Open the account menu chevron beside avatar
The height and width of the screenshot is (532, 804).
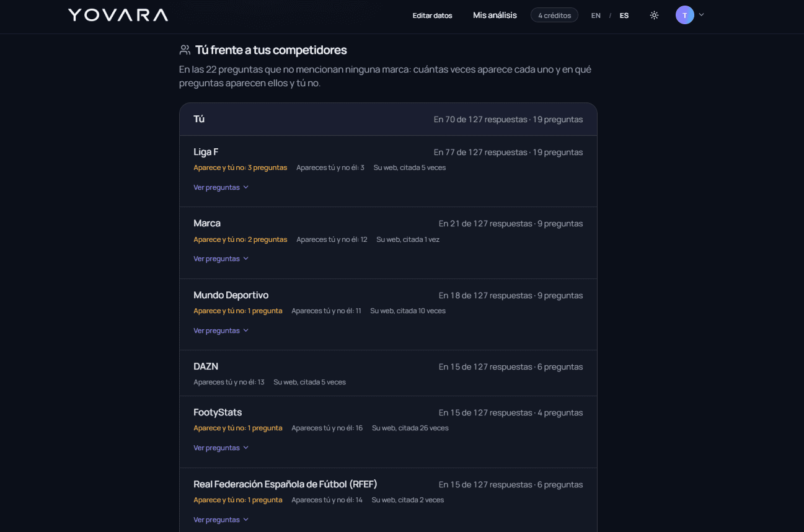701,15
